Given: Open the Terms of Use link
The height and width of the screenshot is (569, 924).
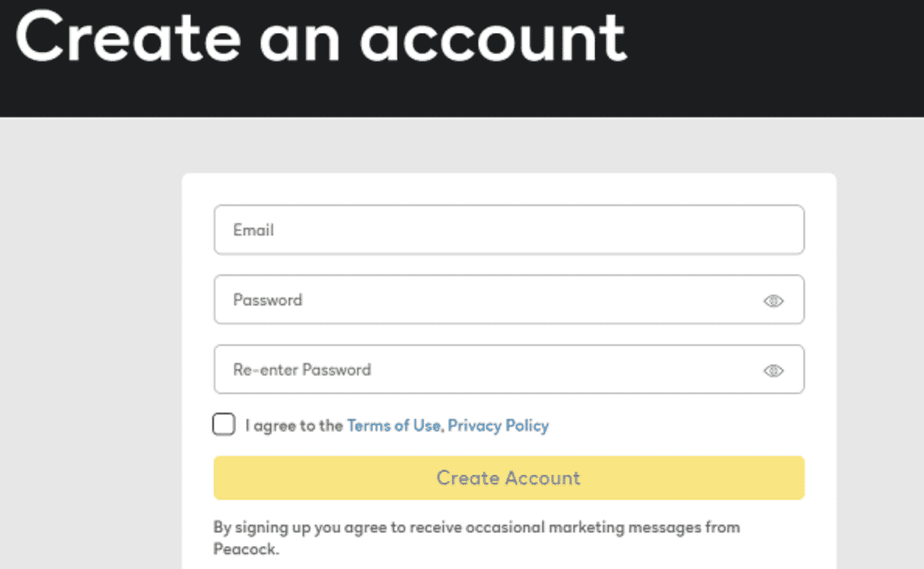Looking at the screenshot, I should pos(394,425).
